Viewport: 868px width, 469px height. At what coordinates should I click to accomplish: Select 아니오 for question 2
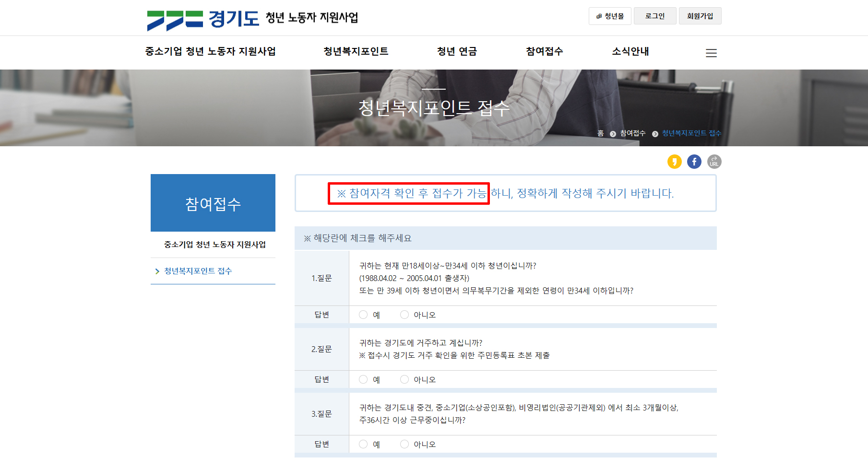click(404, 379)
